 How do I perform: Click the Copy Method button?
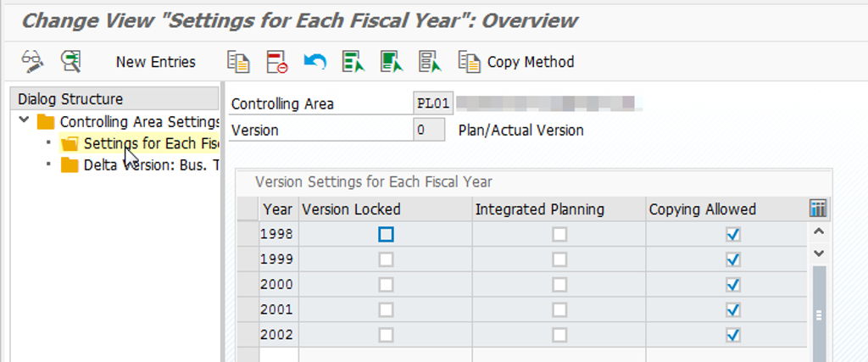click(x=517, y=62)
